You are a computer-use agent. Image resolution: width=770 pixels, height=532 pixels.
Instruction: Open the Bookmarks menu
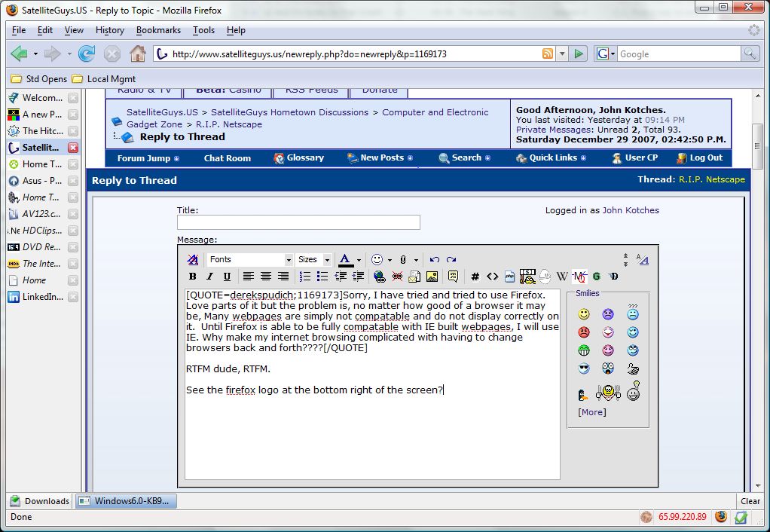coord(158,30)
